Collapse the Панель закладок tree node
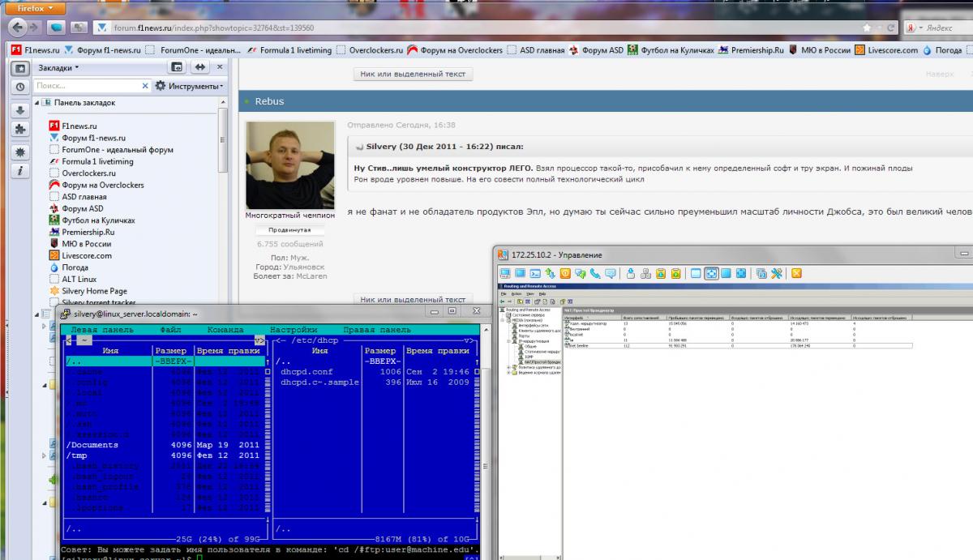 (37, 103)
